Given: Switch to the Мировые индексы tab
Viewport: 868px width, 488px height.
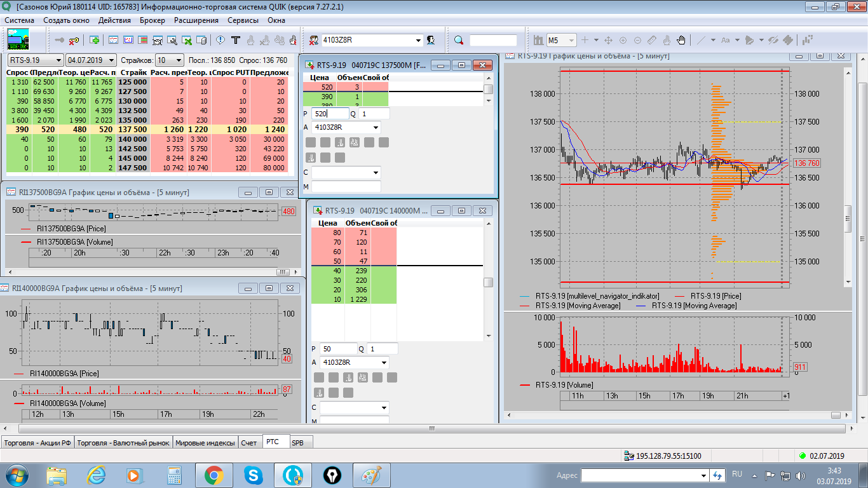Looking at the screenshot, I should point(205,443).
